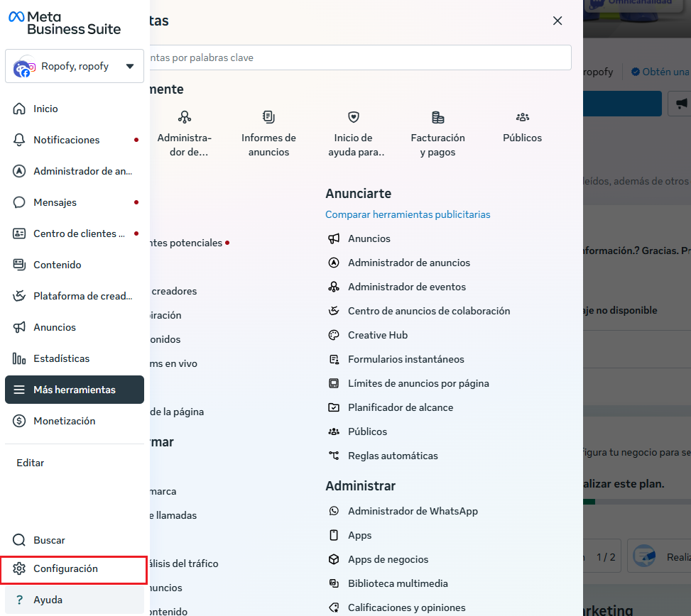
Task: Open Calificaciones y opiniones entry
Action: click(x=397, y=607)
